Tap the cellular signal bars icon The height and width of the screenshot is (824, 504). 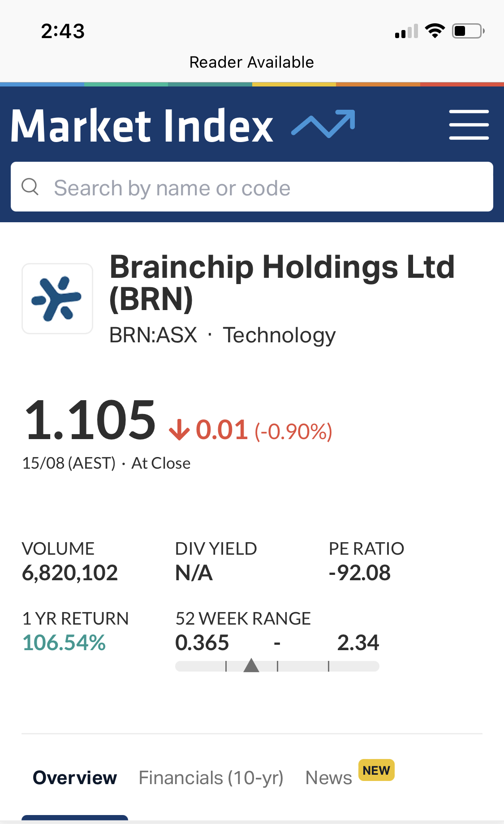(406, 31)
